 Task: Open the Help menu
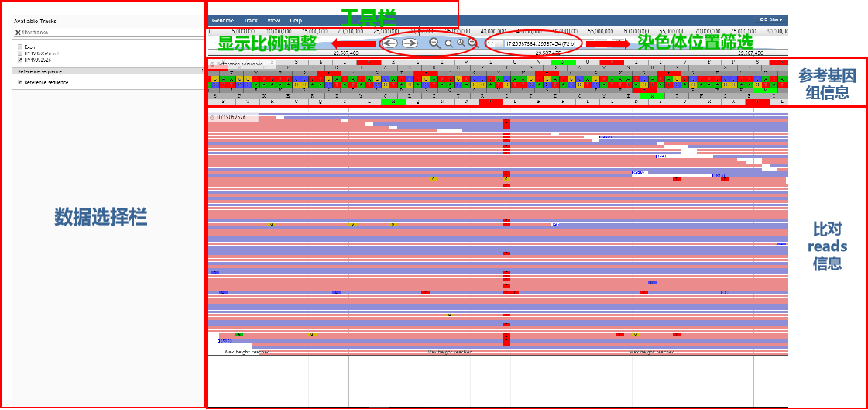pos(296,20)
